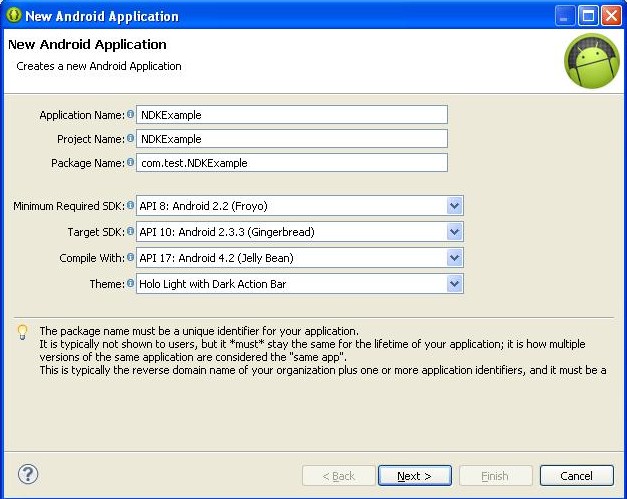
Task: Click the 'Compile With:' label
Action: coord(92,258)
